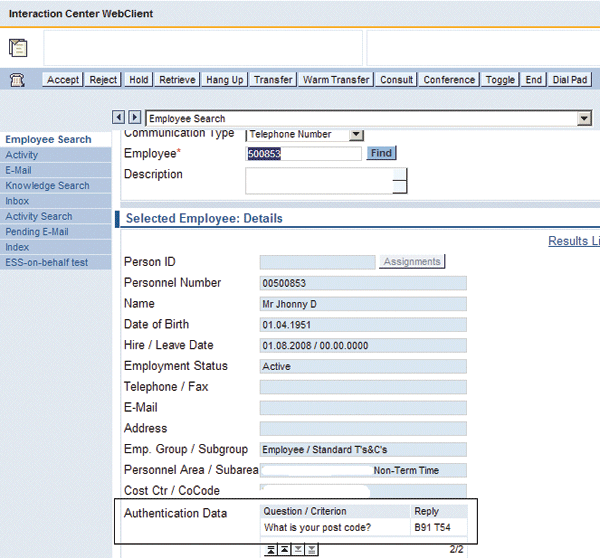This screenshot has width=600, height=558.
Task: Jump to first page of authentication table
Action: tap(270, 550)
